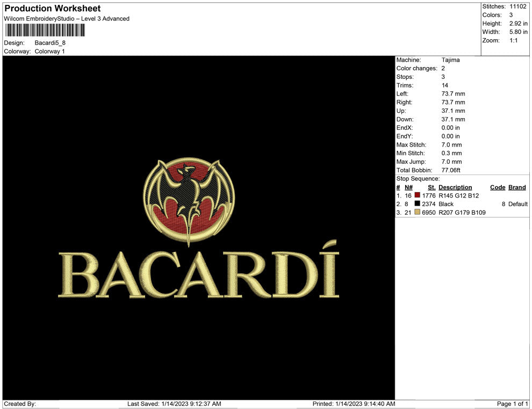Click the Colorway 1 value
This screenshot has height=409, width=532.
pos(49,51)
